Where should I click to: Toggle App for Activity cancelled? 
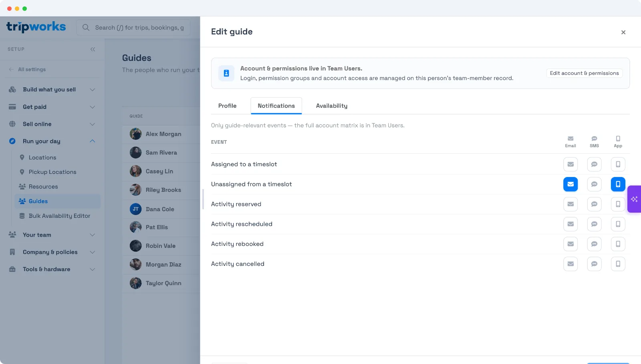coord(618,264)
